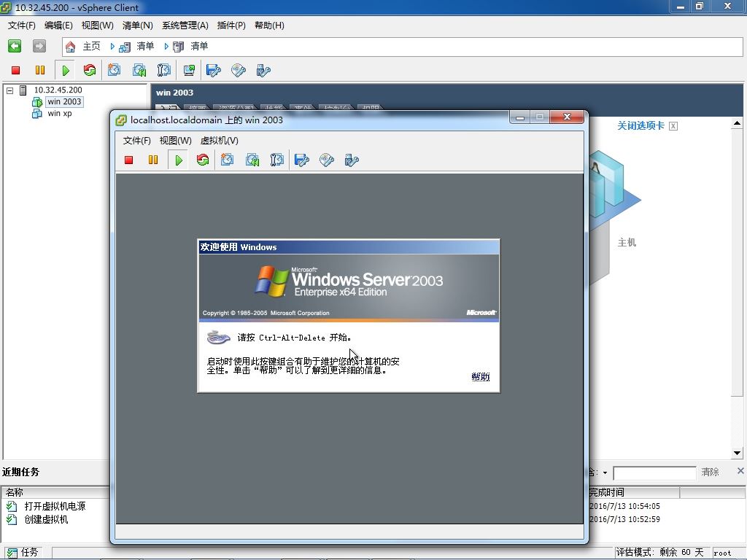Image resolution: width=747 pixels, height=560 pixels.
Task: Connect CD/DVD device in main toolbar
Action: [x=239, y=71]
